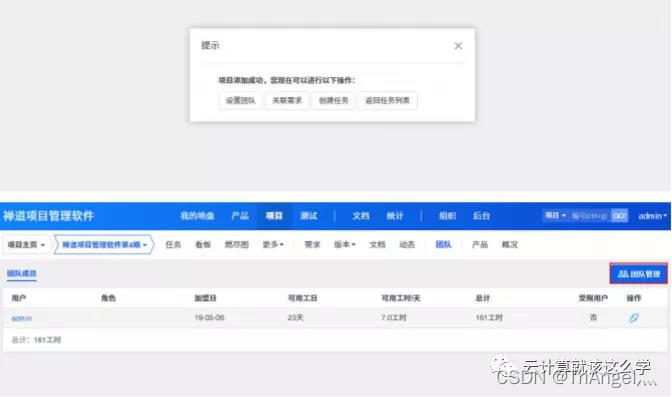Image resolution: width=672 pixels, height=397 pixels.
Task: Switch to the 任务 tab
Action: coord(173,244)
